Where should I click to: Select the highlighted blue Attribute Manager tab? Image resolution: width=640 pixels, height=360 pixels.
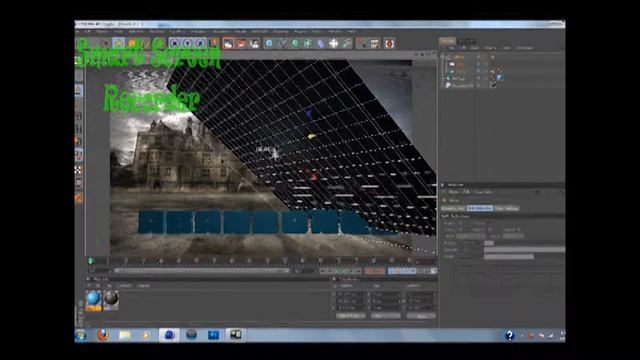click(x=480, y=208)
